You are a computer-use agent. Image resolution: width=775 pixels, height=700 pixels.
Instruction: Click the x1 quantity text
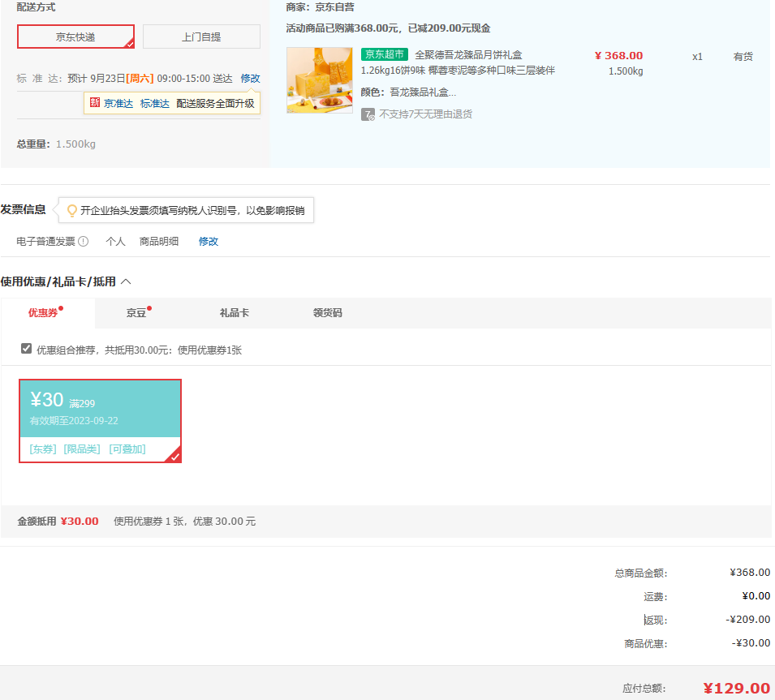[x=697, y=57]
